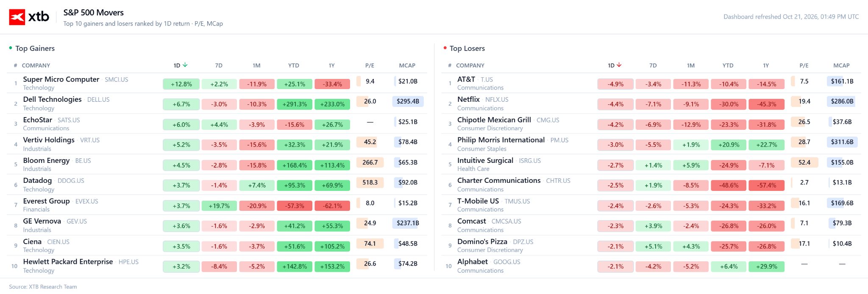The height and width of the screenshot is (294, 868).
Task: Select the SATS.US ticker
Action: click(69, 120)
